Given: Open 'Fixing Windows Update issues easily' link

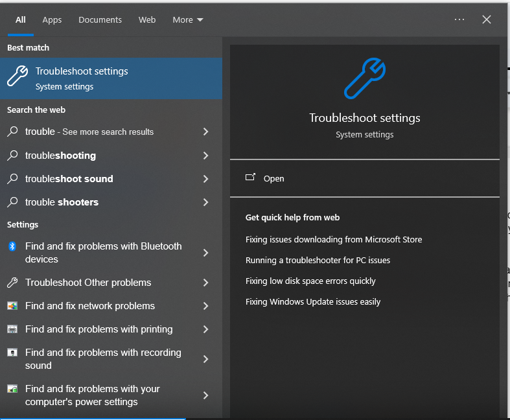Looking at the screenshot, I should (x=313, y=302).
